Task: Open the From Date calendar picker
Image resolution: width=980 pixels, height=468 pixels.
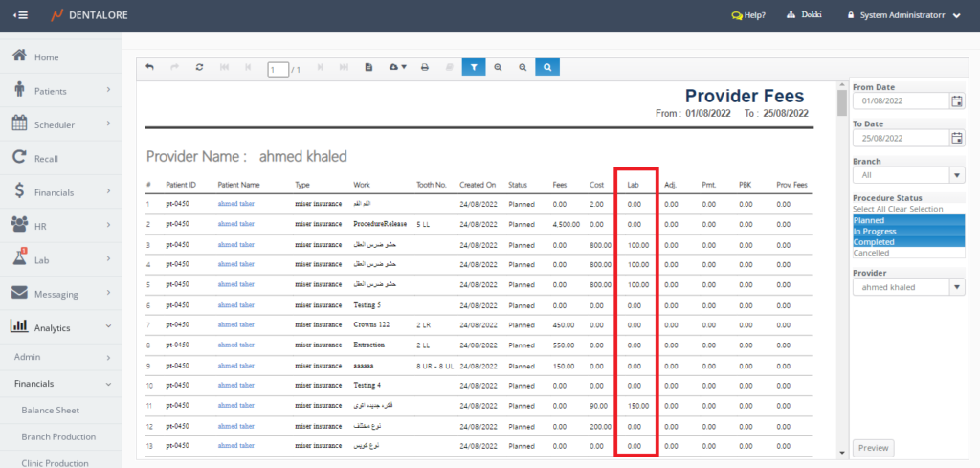Action: pos(956,100)
